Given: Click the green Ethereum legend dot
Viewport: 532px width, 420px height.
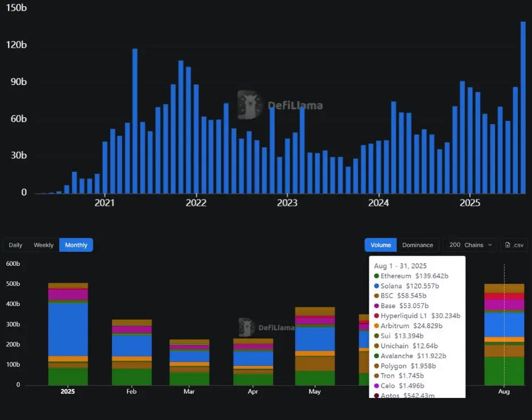Looking at the screenshot, I should pyautogui.click(x=376, y=276).
